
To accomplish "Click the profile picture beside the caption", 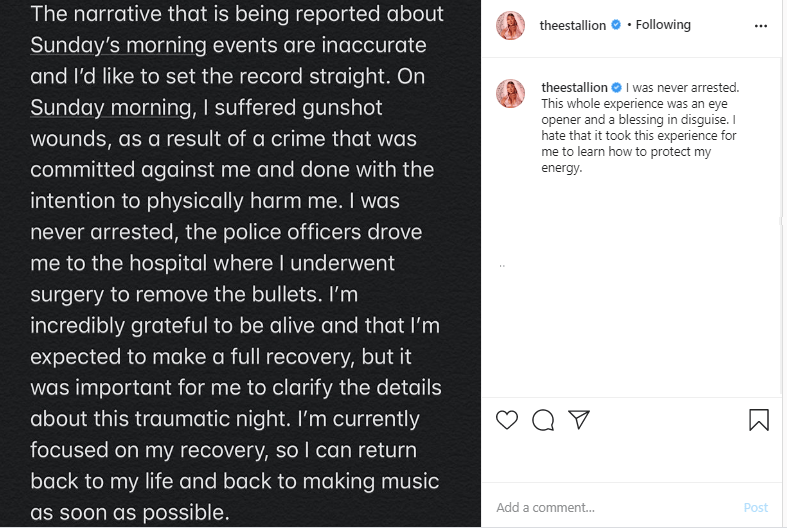I will click(511, 93).
